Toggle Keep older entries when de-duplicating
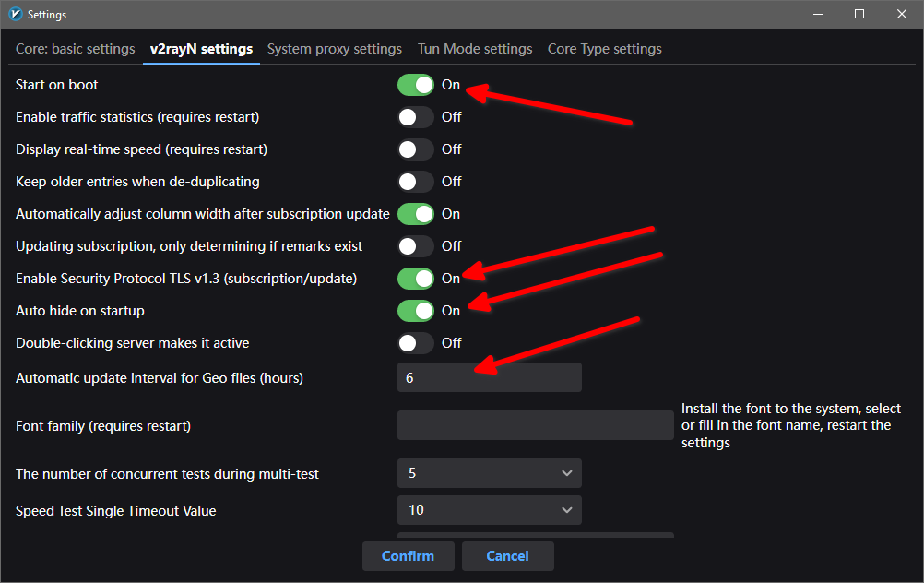Screen dimensions: 924x583 [416, 182]
